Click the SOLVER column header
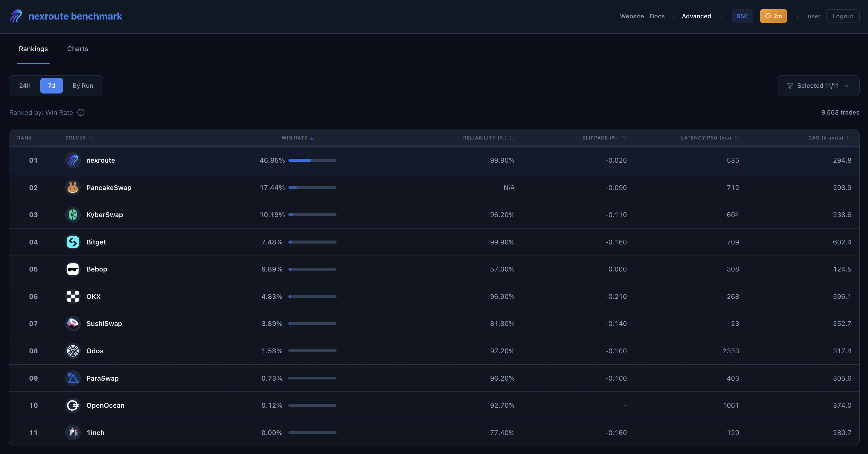 [75, 138]
